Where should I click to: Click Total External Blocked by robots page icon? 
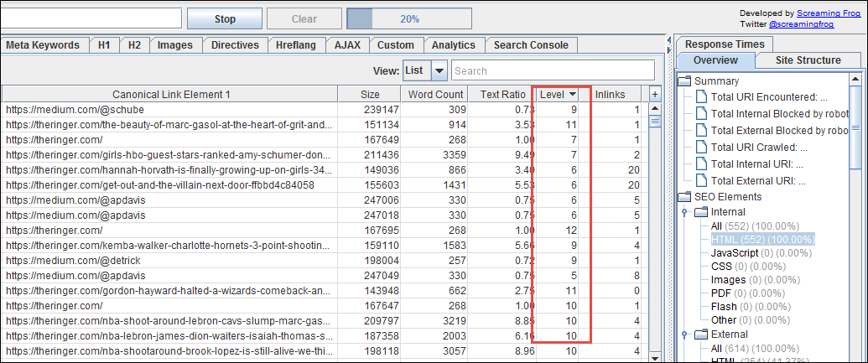point(703,131)
